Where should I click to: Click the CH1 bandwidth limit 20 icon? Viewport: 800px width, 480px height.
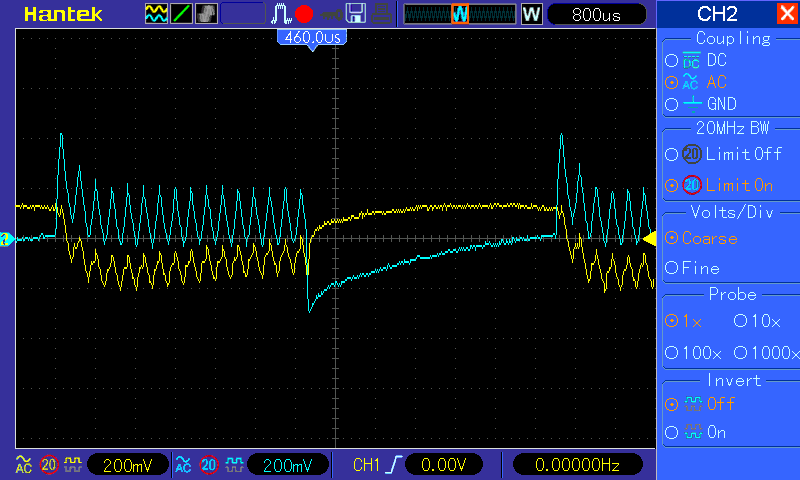(49, 465)
